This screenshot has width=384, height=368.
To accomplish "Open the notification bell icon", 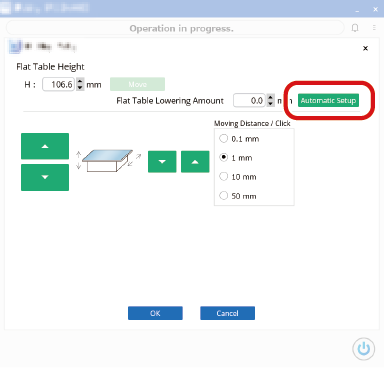I will click(x=355, y=28).
